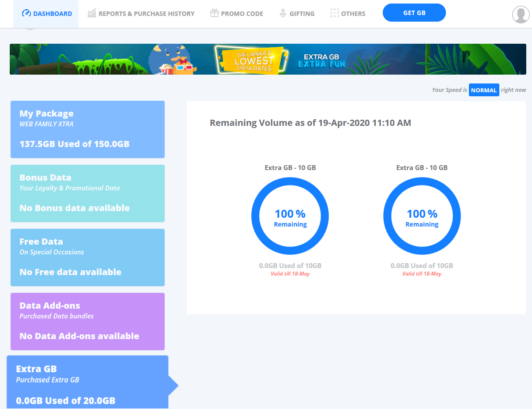The width and height of the screenshot is (532, 420).
Task: Click the GET GB button
Action: coord(414,13)
